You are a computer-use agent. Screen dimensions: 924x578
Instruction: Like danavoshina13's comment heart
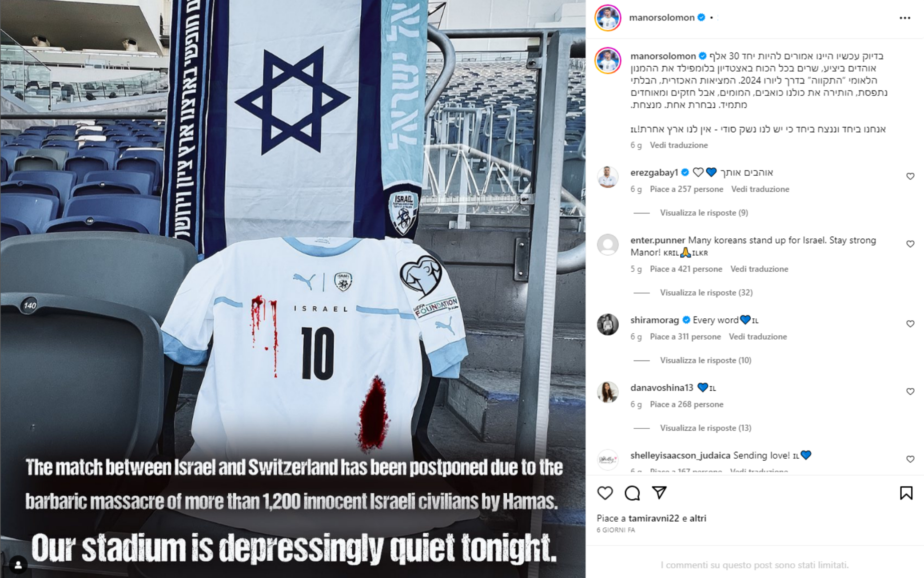(910, 392)
